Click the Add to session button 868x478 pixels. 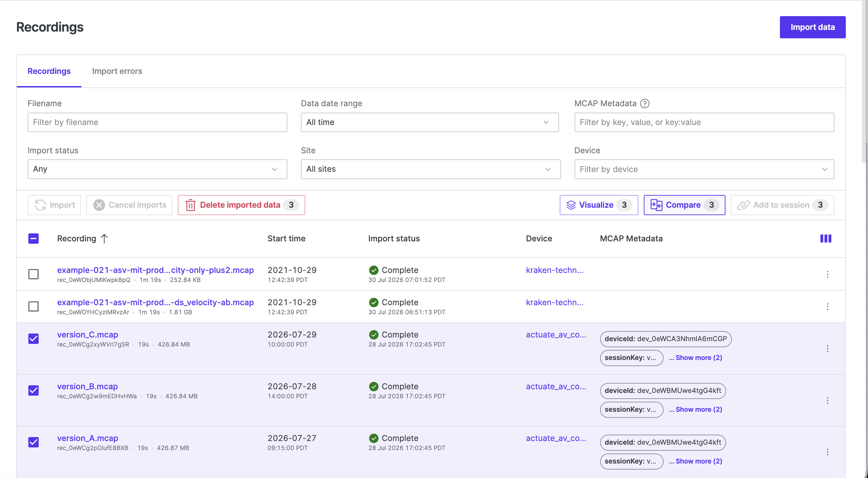[782, 205]
